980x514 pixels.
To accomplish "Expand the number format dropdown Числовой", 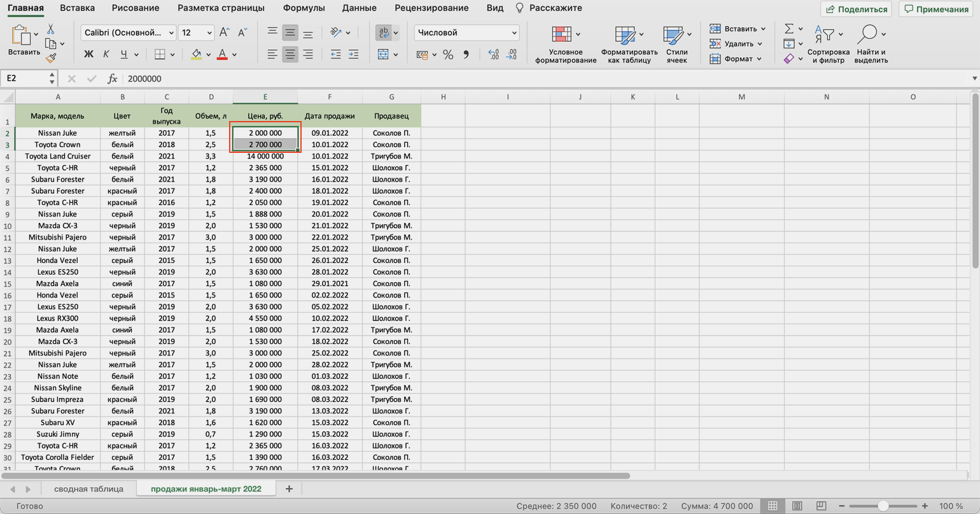I will pyautogui.click(x=466, y=32).
